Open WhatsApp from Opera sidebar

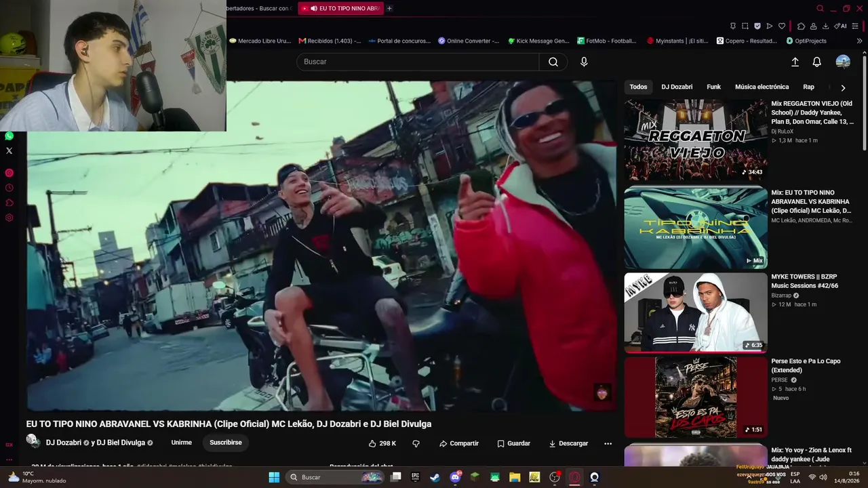(x=9, y=136)
